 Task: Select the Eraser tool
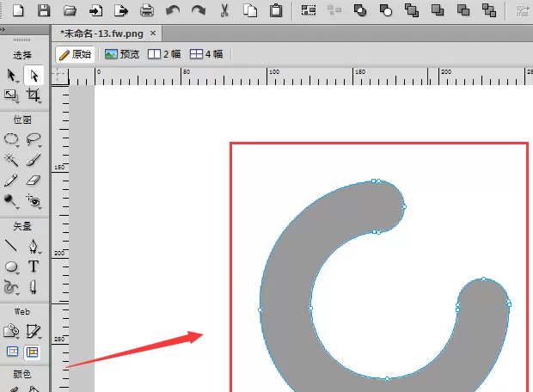pyautogui.click(x=34, y=181)
